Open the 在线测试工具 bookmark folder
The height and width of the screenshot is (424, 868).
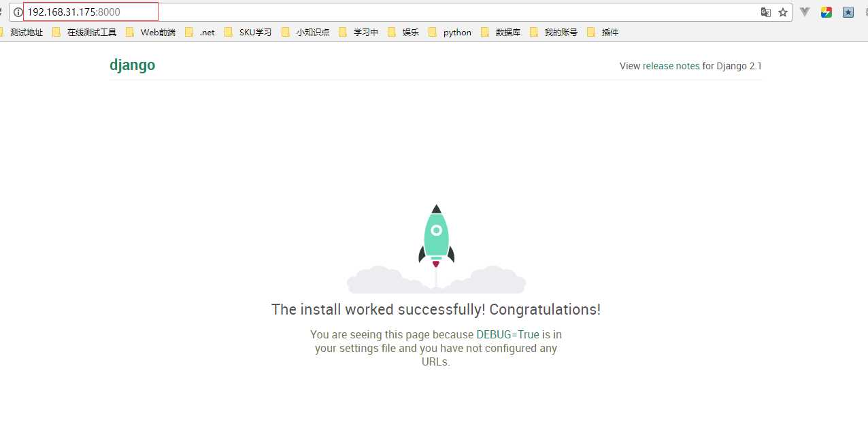(x=84, y=32)
